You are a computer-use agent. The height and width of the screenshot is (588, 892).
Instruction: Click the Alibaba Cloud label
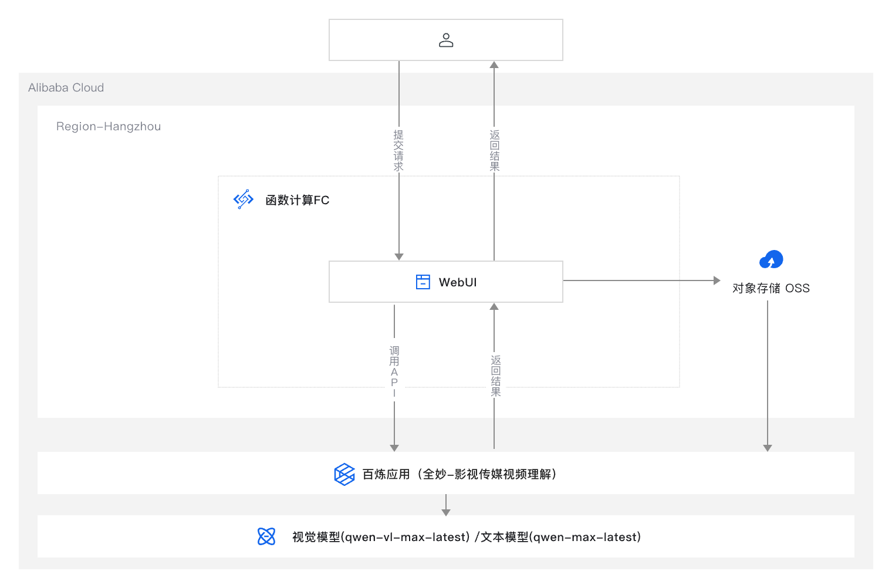[66, 87]
